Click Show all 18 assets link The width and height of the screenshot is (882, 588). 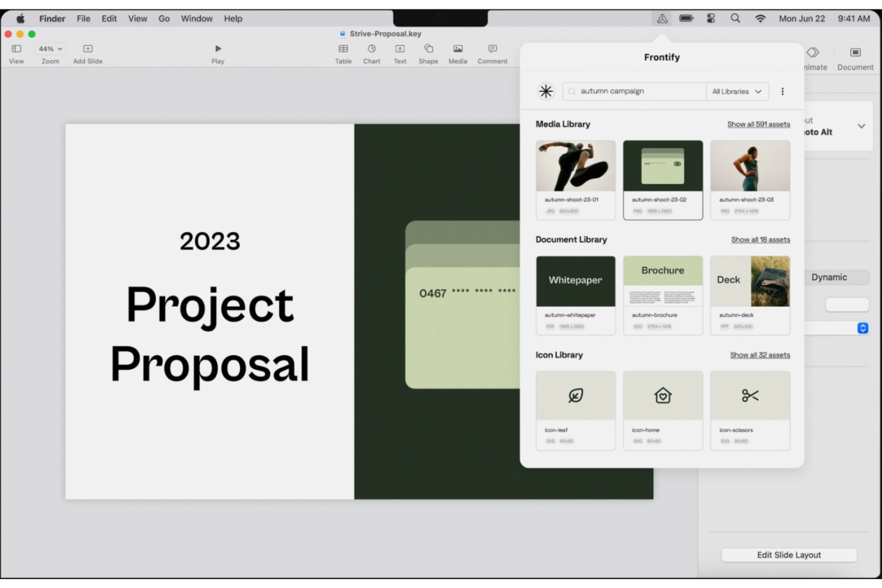coord(760,239)
